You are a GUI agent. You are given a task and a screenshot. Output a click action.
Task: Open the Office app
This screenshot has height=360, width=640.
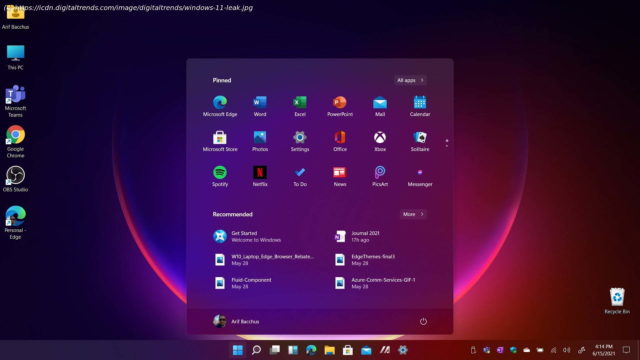pos(340,141)
